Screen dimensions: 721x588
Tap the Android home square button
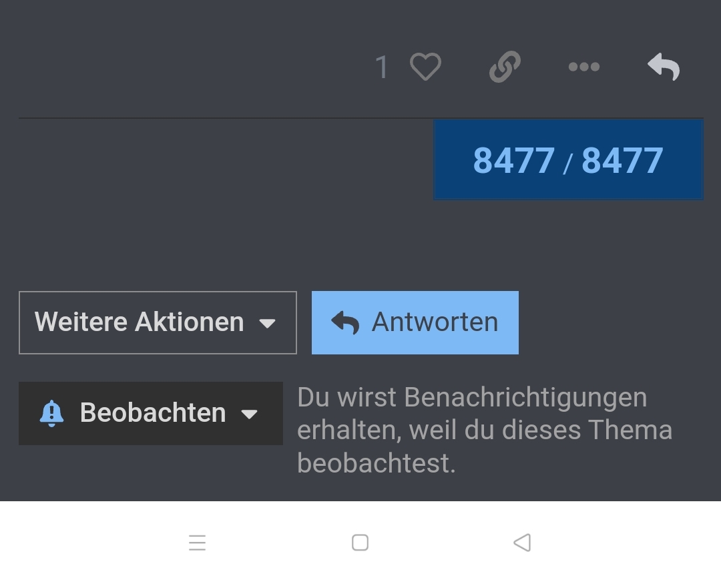click(360, 543)
